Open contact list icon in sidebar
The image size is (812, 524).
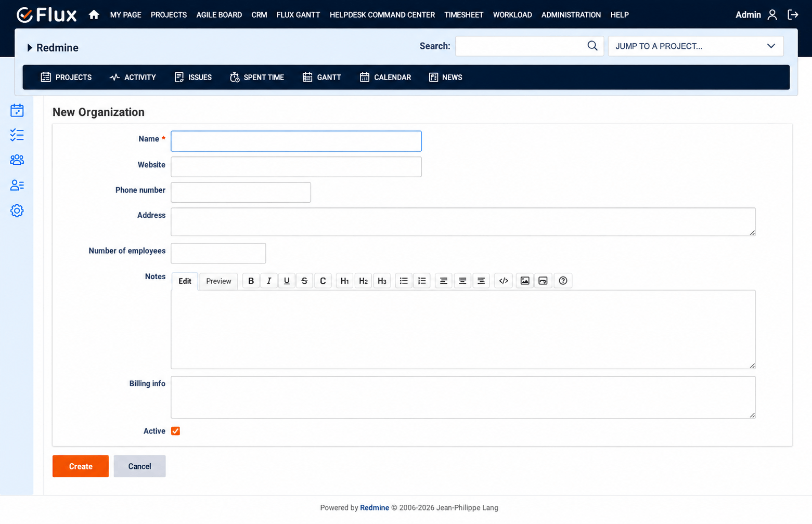17,185
